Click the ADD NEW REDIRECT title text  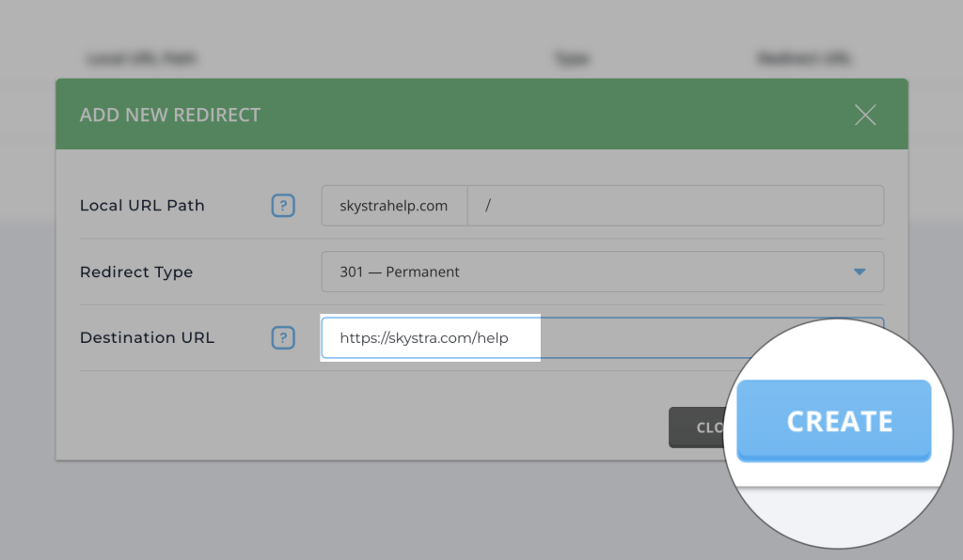[x=170, y=116]
